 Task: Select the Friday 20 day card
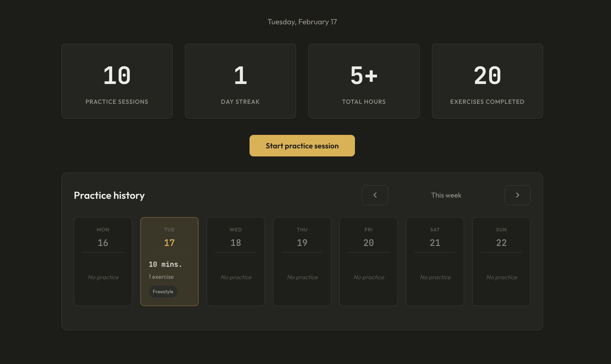(x=368, y=261)
